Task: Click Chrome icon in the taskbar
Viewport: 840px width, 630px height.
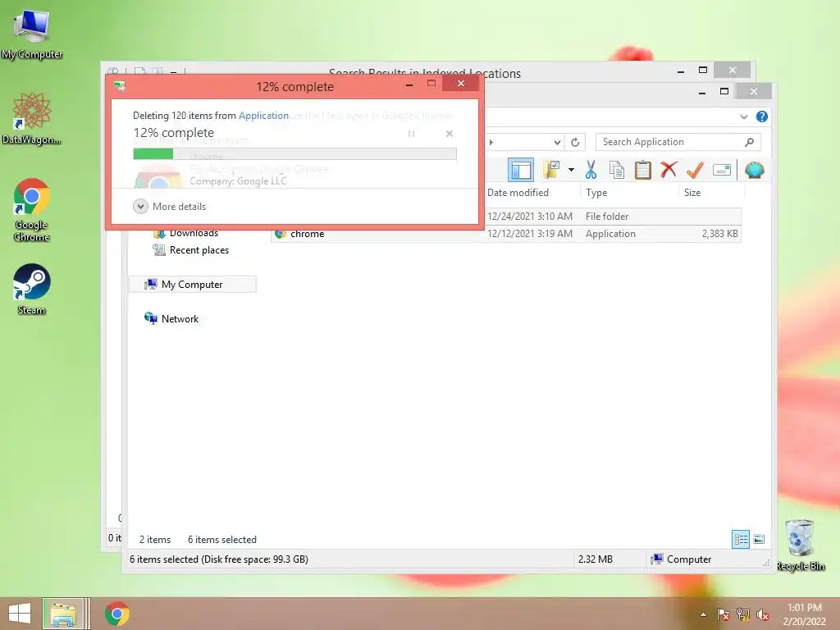Action: 117,614
